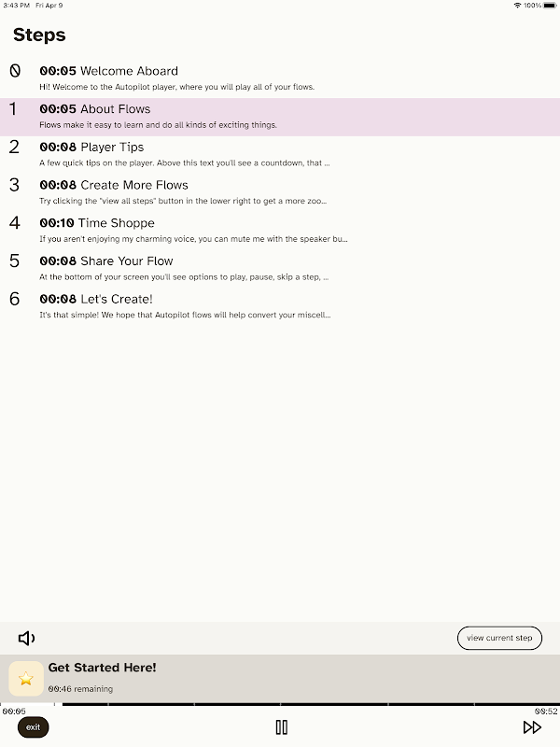Select step 0 Welcome Aboard
This screenshot has width=560, height=747.
(x=280, y=79)
